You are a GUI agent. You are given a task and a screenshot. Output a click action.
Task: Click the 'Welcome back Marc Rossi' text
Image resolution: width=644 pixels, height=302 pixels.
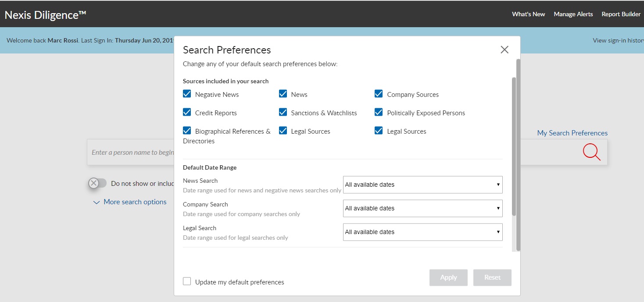[43, 40]
